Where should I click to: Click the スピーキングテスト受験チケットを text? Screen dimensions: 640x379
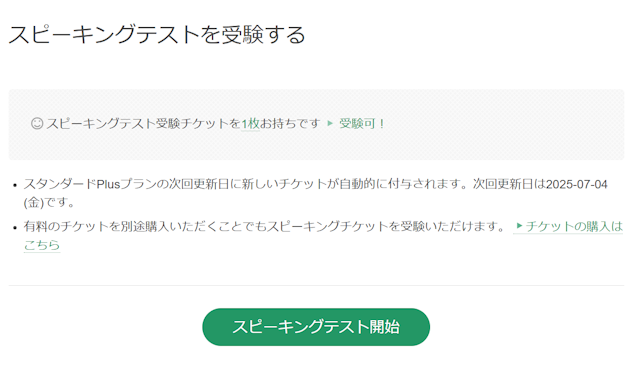point(143,123)
